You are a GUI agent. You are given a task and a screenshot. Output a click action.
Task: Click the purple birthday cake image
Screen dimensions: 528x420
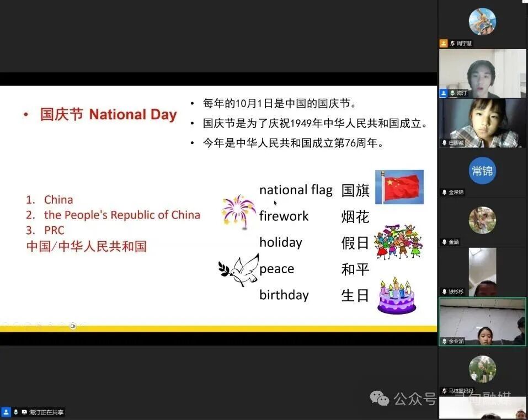pos(397,296)
